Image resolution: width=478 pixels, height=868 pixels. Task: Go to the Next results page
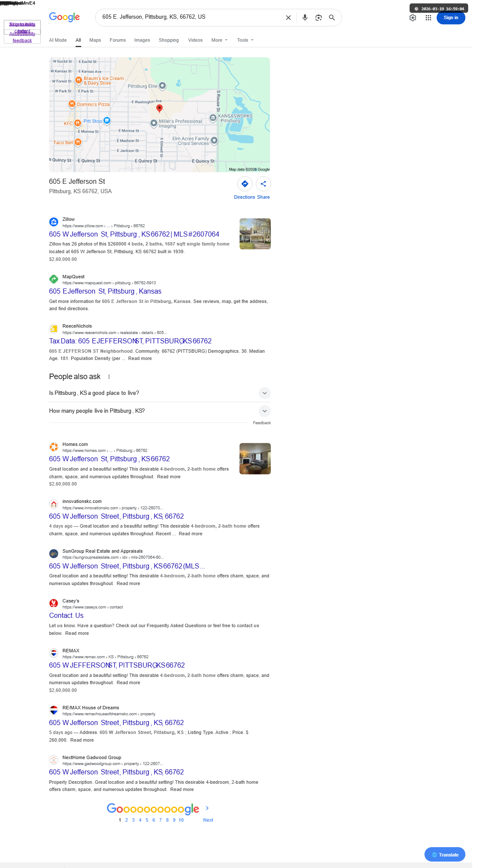[208, 820]
